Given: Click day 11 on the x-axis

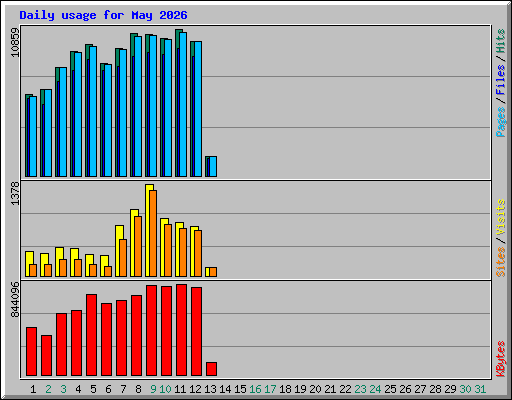Looking at the screenshot, I should click(x=180, y=389).
